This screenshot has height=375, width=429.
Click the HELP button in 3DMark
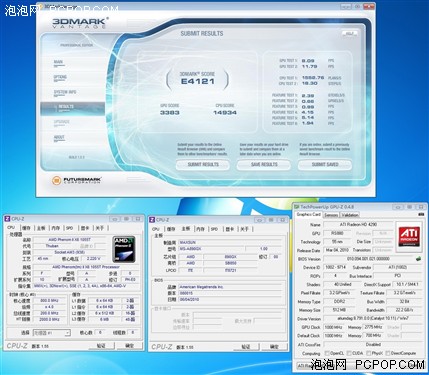click(349, 34)
